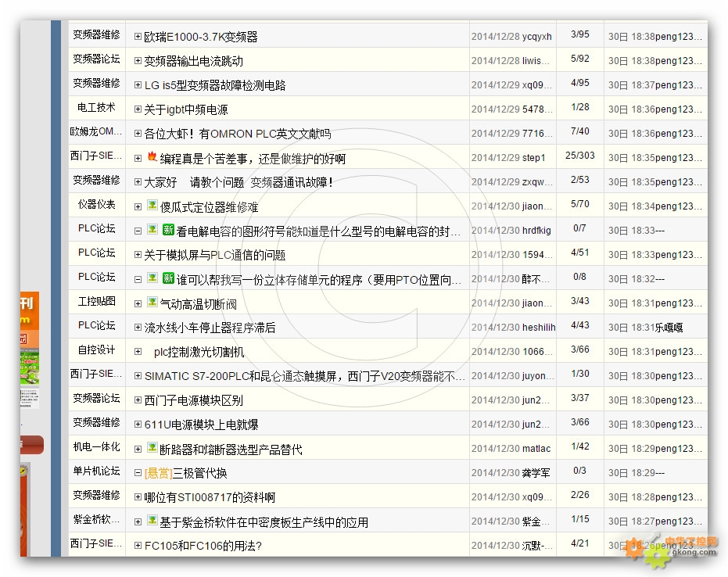Open thread LG is5型变频器故障检测电路
The image size is (728, 577).
pos(215,85)
